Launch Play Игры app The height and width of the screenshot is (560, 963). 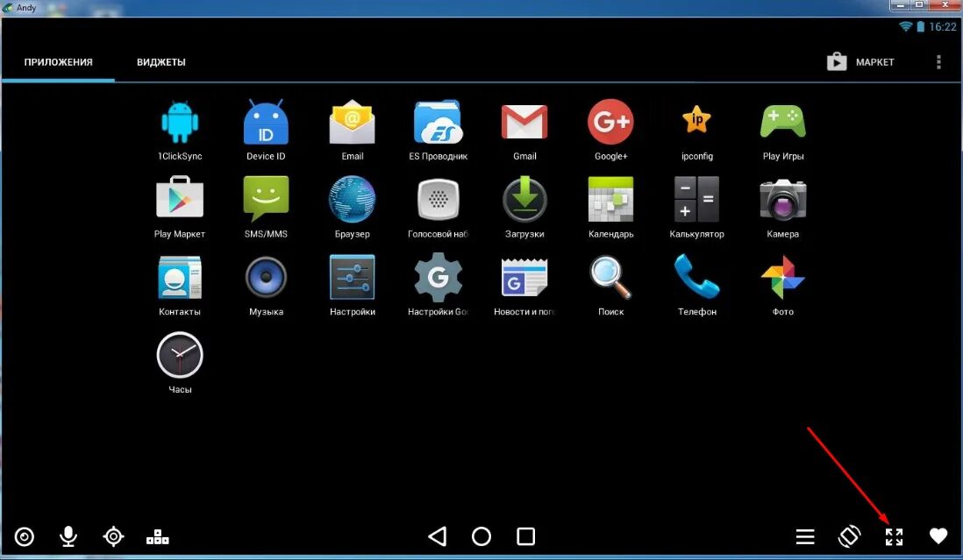point(782,122)
